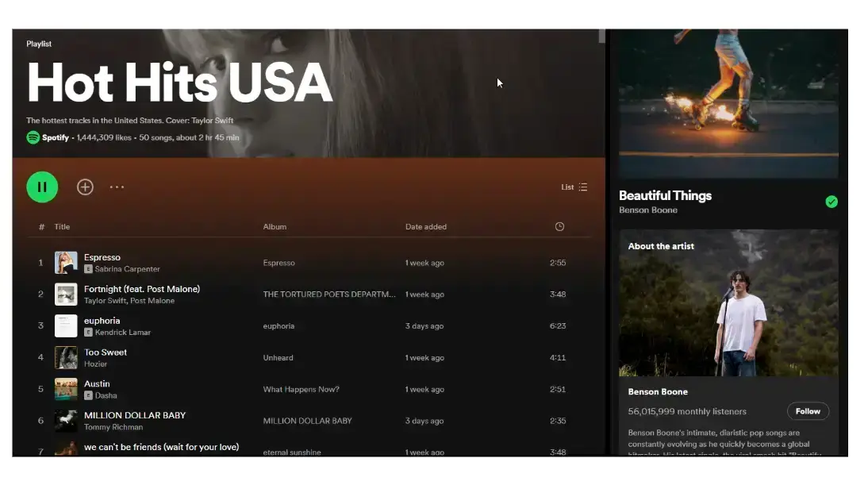The height and width of the screenshot is (489, 868).
Task: Toggle following Benson Boone
Action: click(808, 411)
